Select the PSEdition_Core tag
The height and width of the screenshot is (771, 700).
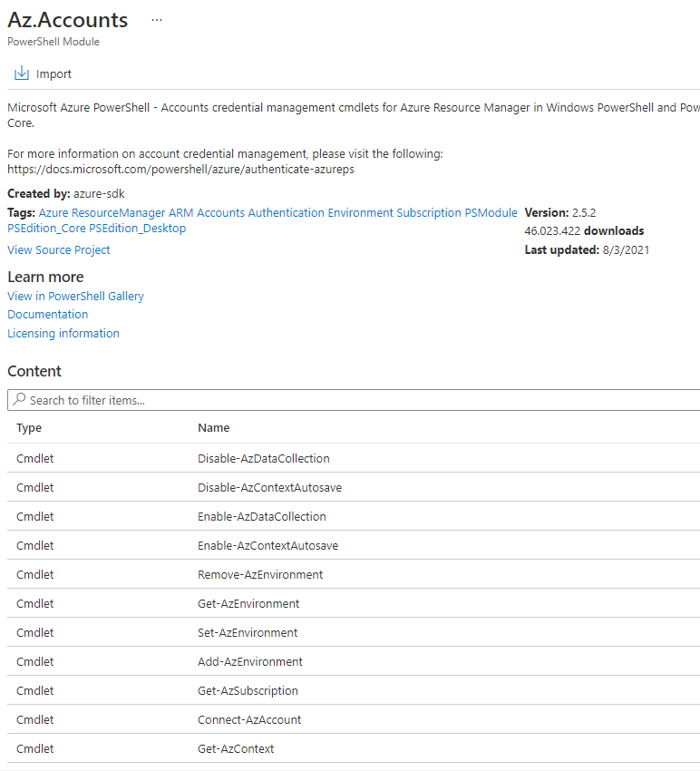tap(46, 229)
